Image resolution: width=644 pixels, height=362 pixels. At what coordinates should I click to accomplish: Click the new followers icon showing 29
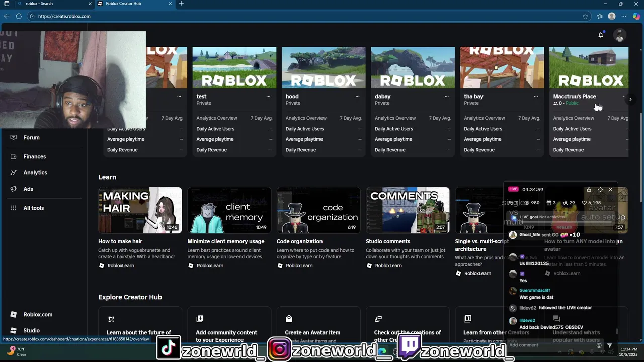[566, 203]
